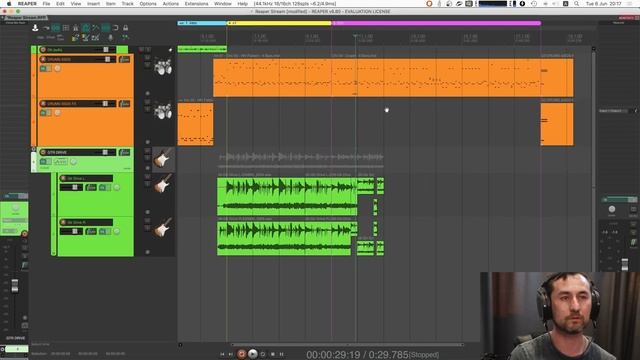Viewport: 640px width, 360px height.
Task: Click the cyan region bar in the ruler
Action: click(x=202, y=23)
